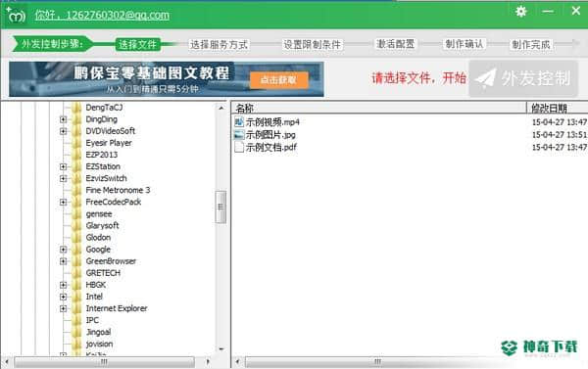Close the window
Viewport: 588px width, 369px height.
(x=576, y=11)
